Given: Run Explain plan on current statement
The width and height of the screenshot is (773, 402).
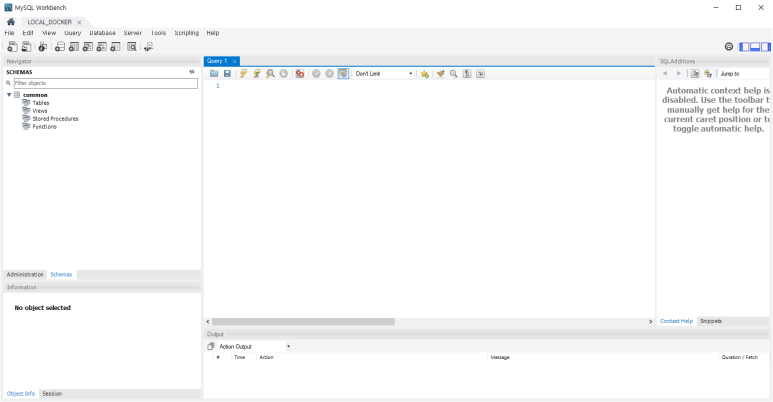Looking at the screenshot, I should coord(270,73).
